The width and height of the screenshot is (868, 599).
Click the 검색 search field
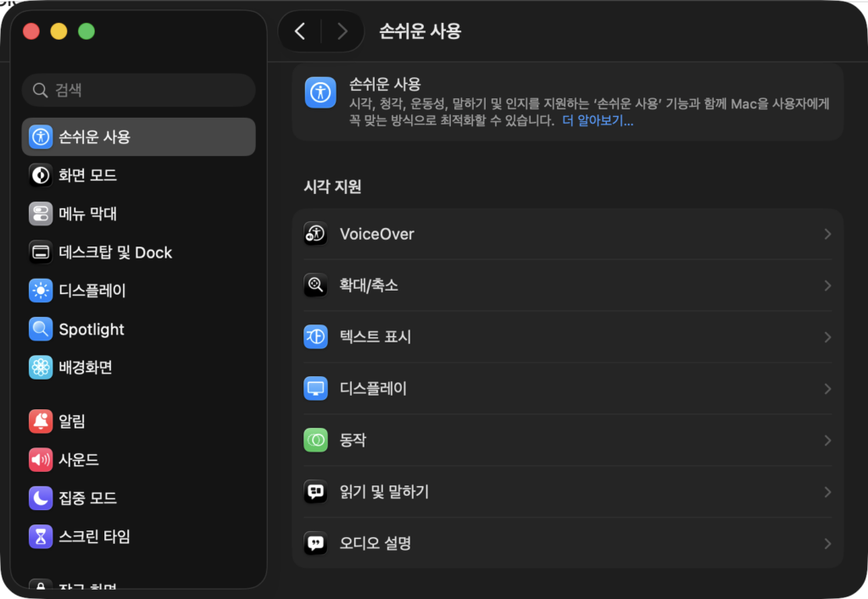coord(138,90)
